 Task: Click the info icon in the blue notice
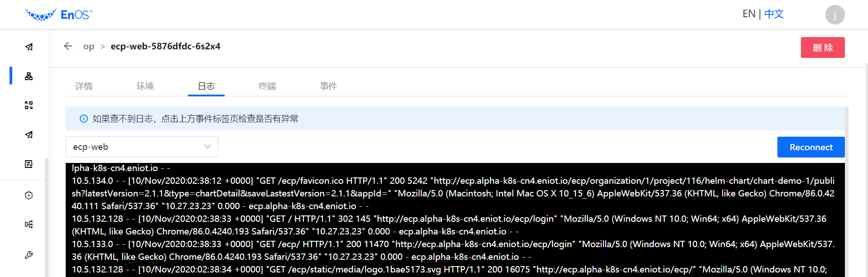click(x=84, y=119)
